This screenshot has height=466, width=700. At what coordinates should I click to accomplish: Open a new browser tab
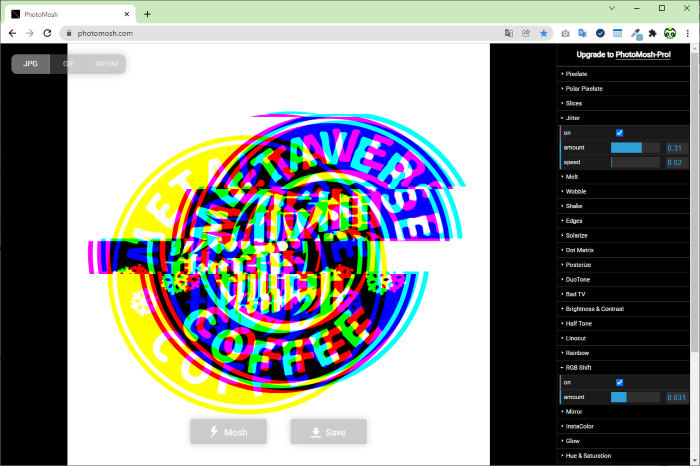click(x=147, y=14)
